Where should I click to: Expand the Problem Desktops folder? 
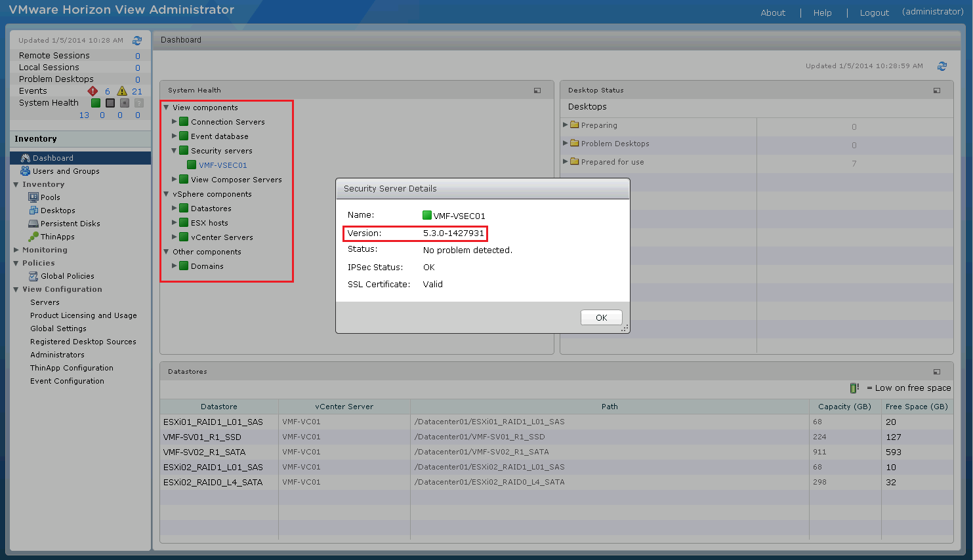[566, 143]
